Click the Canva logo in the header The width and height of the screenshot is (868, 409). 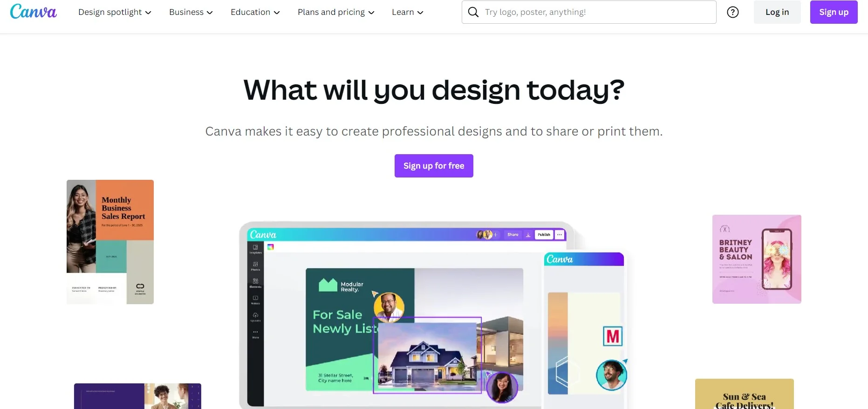[x=34, y=12]
